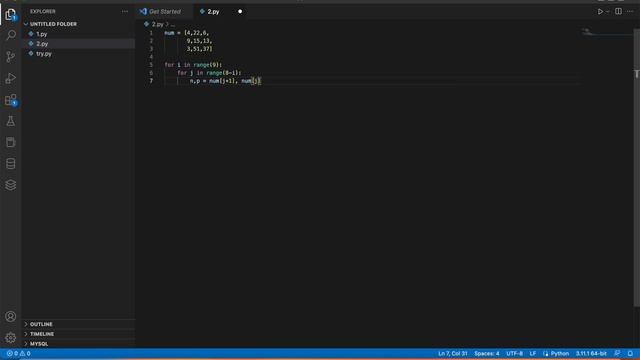Open Source Control view icon

pos(11,56)
